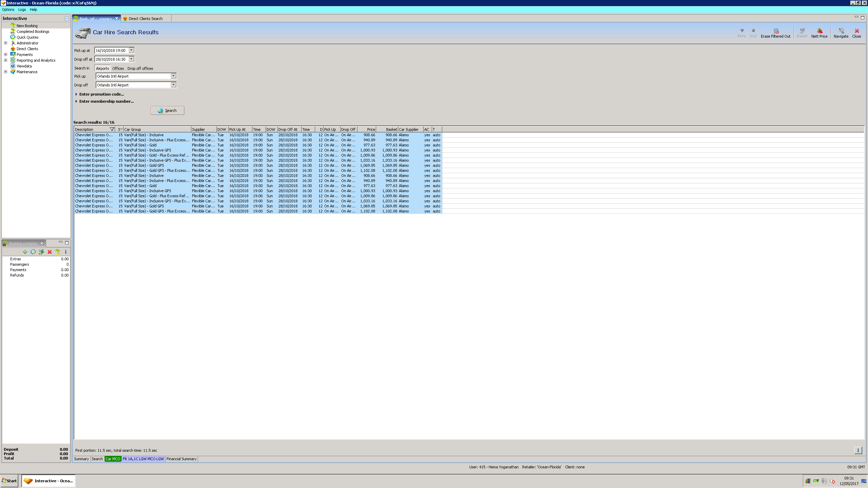This screenshot has height=488, width=868.
Task: Open the Logs menu
Action: click(22, 9)
